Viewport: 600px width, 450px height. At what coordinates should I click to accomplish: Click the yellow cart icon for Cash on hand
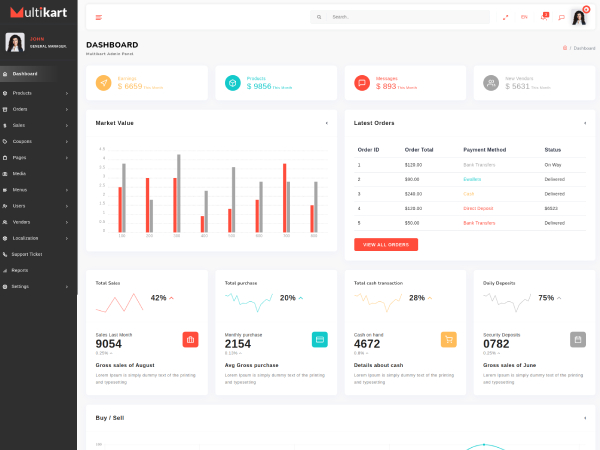click(448, 339)
